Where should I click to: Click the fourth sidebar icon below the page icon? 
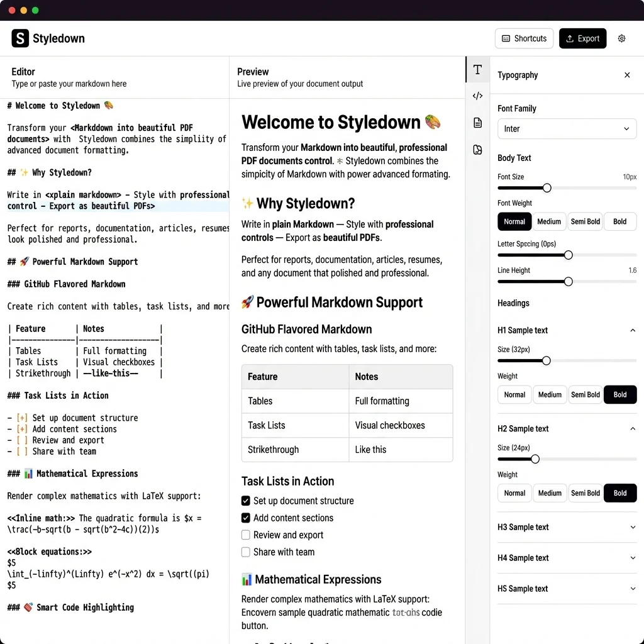pos(477,150)
